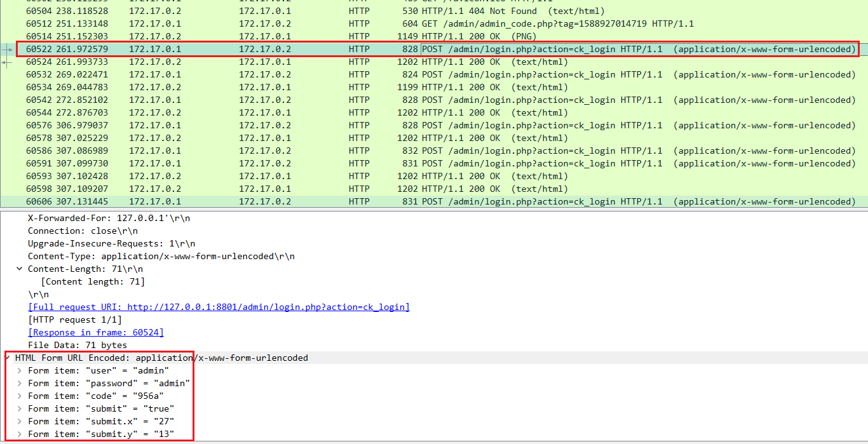Select packet 60514 200 OK (PNG) response
The height and width of the screenshot is (444, 868).
pyautogui.click(x=434, y=36)
